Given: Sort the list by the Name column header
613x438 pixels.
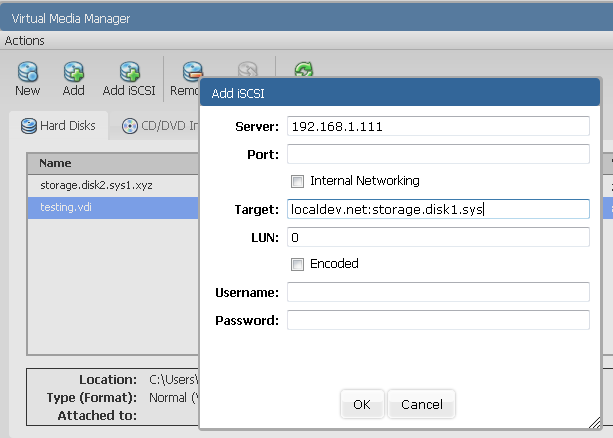Looking at the screenshot, I should [110, 163].
